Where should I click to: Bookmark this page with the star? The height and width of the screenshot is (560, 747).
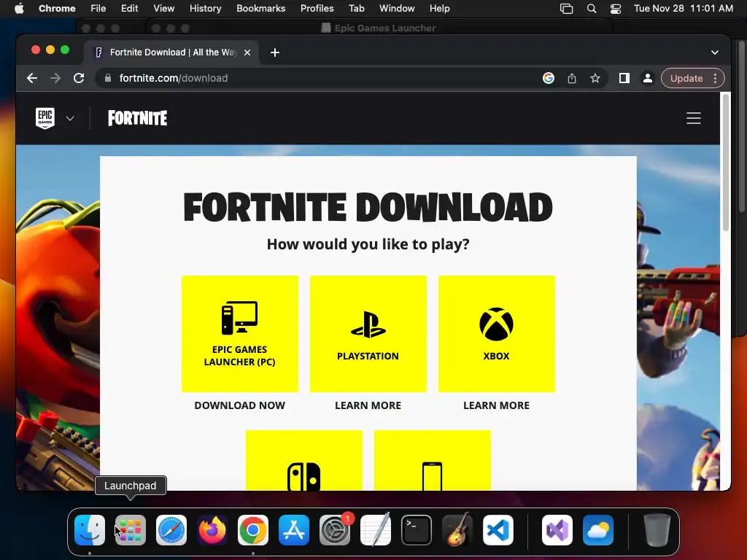(595, 78)
